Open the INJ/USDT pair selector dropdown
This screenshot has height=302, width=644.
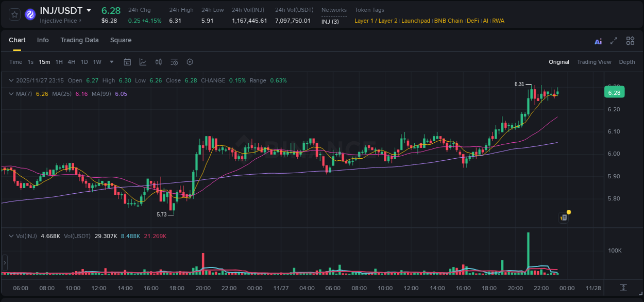click(90, 10)
